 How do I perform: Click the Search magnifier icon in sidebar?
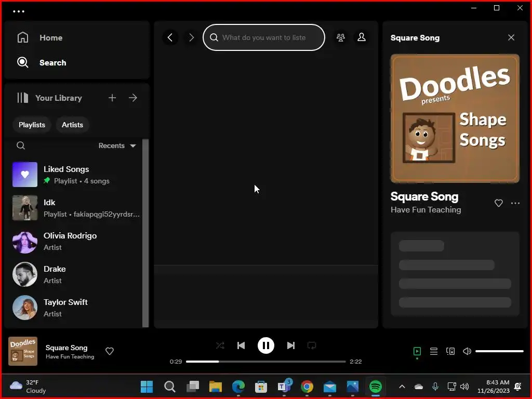[23, 62]
